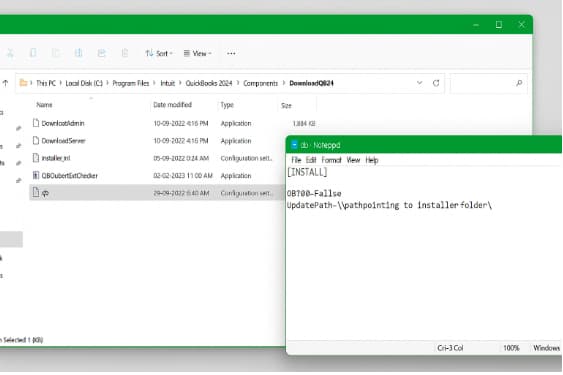Open Notepad Help menu
563x375 pixels.
(372, 160)
